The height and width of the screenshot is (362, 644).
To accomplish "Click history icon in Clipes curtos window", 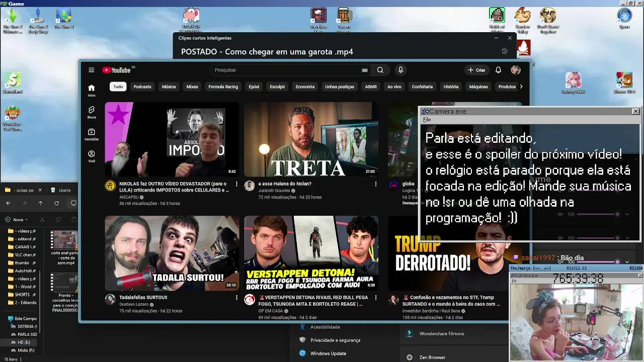I will (x=504, y=51).
